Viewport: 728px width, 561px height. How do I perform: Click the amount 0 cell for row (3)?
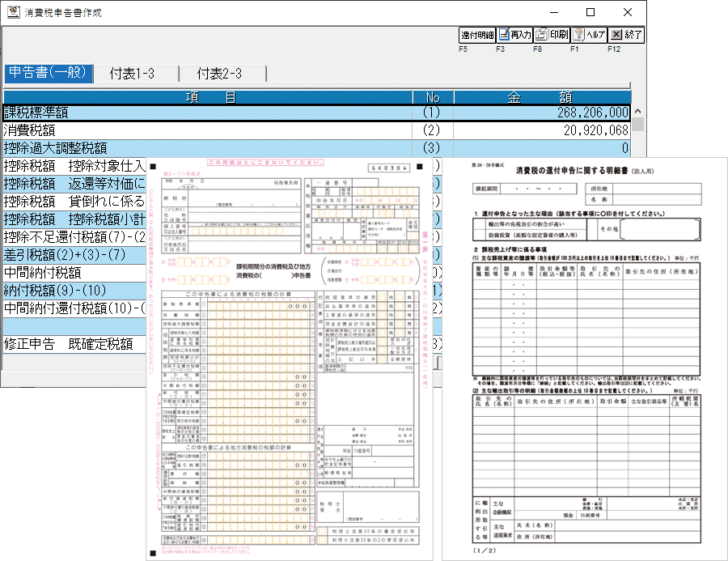point(542,148)
